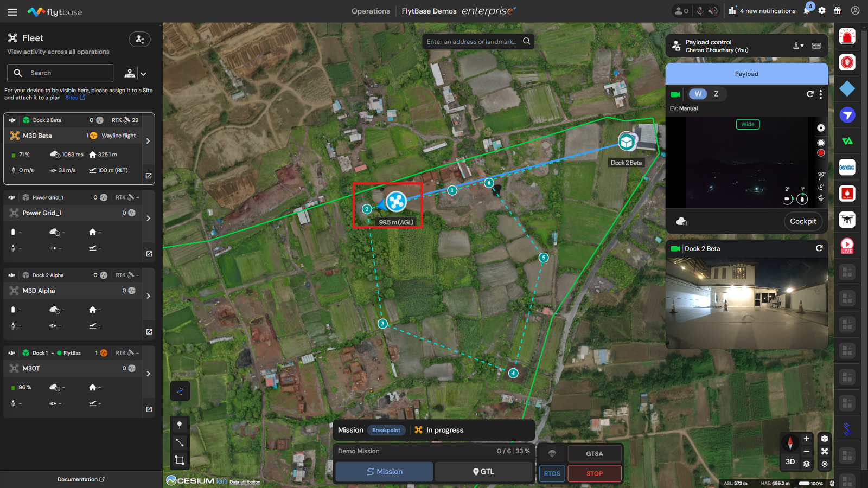Open the Payload tab
Screen dimensions: 868x488
746,74
